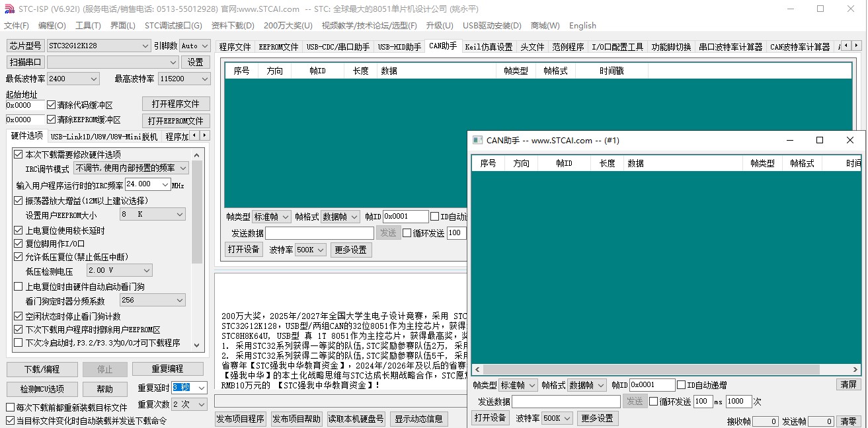Minimize the CAN助手 floating window
Screen dimensions: 868x428
coord(789,140)
